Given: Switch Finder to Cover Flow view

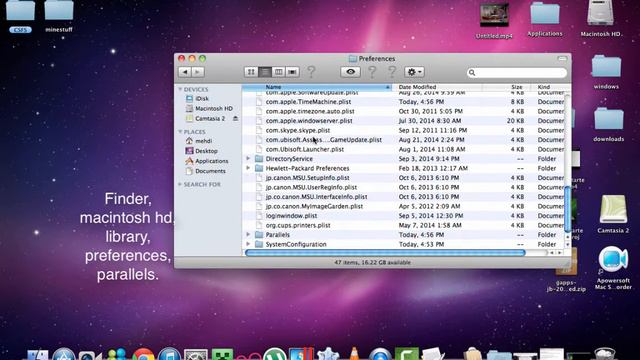Looking at the screenshot, I should click(292, 72).
